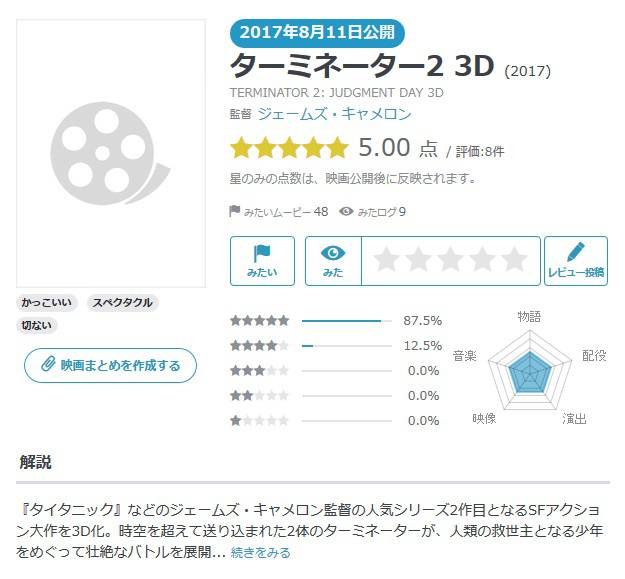Click the film reel placeholder poster
The width and height of the screenshot is (625, 579).
(x=111, y=153)
